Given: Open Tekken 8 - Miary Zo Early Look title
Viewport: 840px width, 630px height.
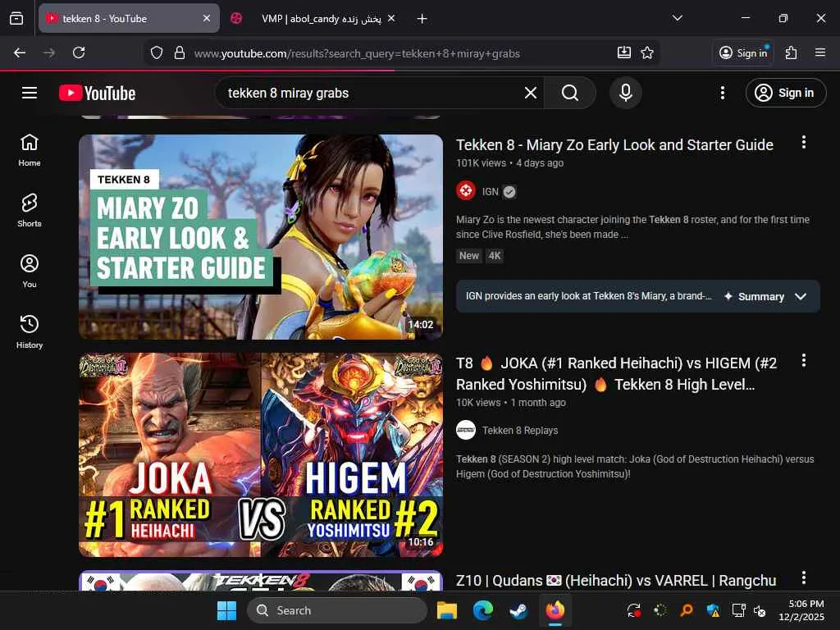Looking at the screenshot, I should [614, 144].
